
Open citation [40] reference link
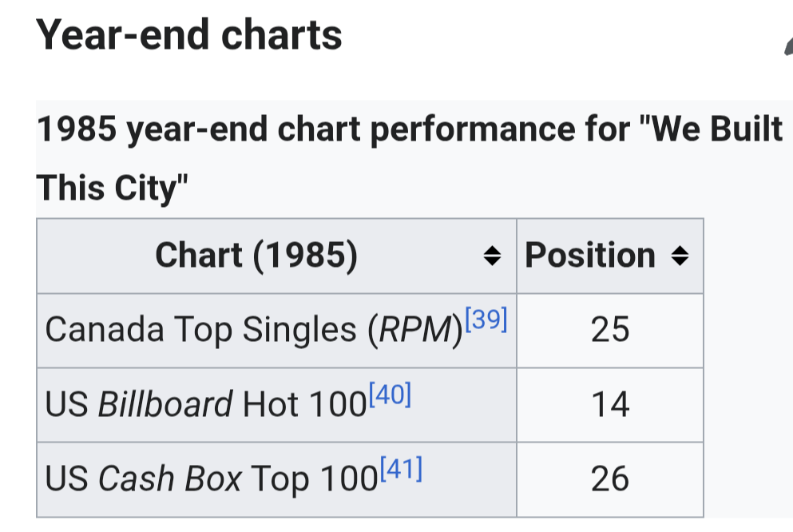click(390, 394)
